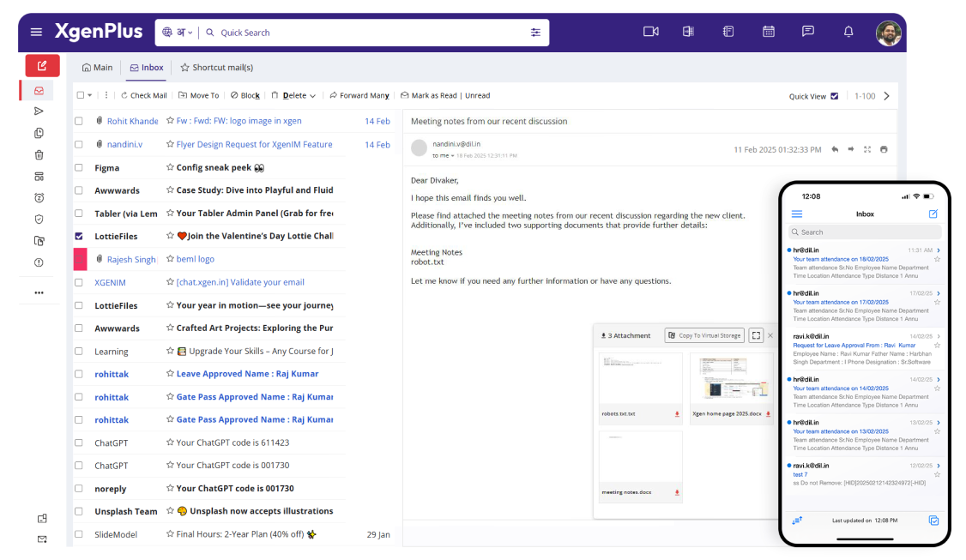Open the notifications bell
Screen dimensions: 966x560
pos(848,31)
